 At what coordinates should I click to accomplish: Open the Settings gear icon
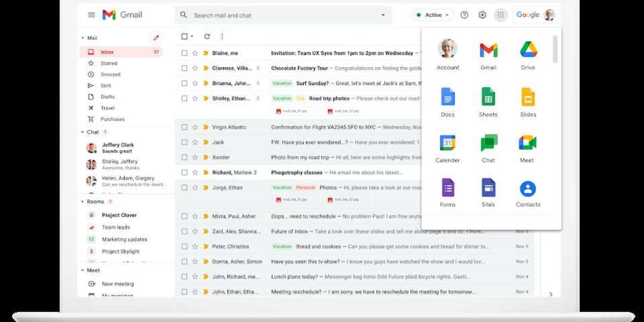(482, 15)
